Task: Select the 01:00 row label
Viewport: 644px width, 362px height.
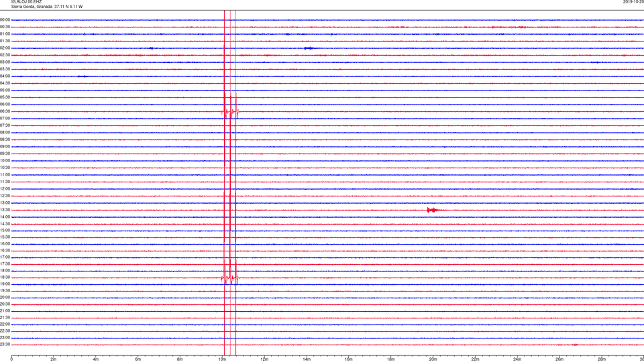Action: [5, 34]
